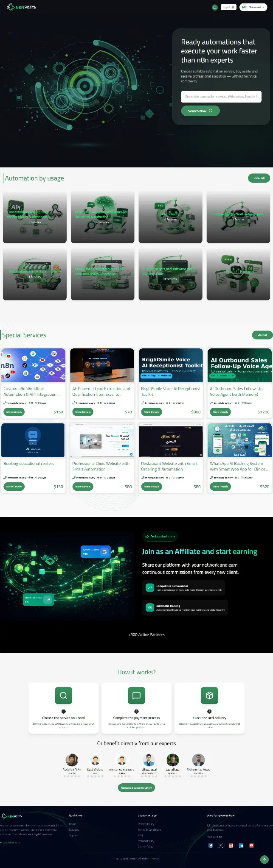The height and width of the screenshot is (868, 273).
Task: Click More Details on the $1200 Outbound Sales card
Action: pos(220,412)
